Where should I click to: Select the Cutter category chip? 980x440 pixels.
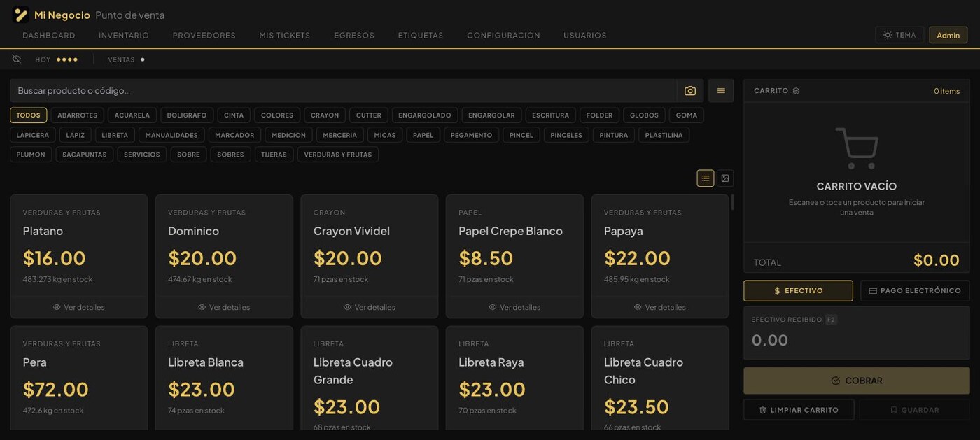click(x=369, y=115)
